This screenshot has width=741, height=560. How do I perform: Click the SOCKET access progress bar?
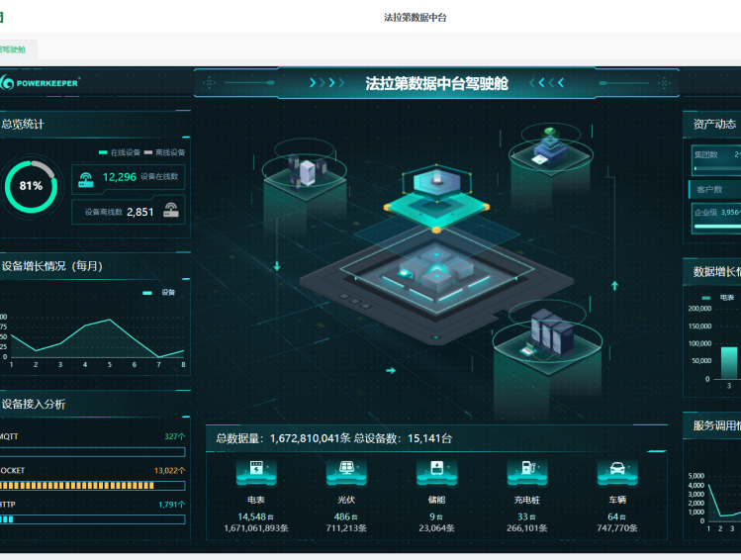[92, 486]
